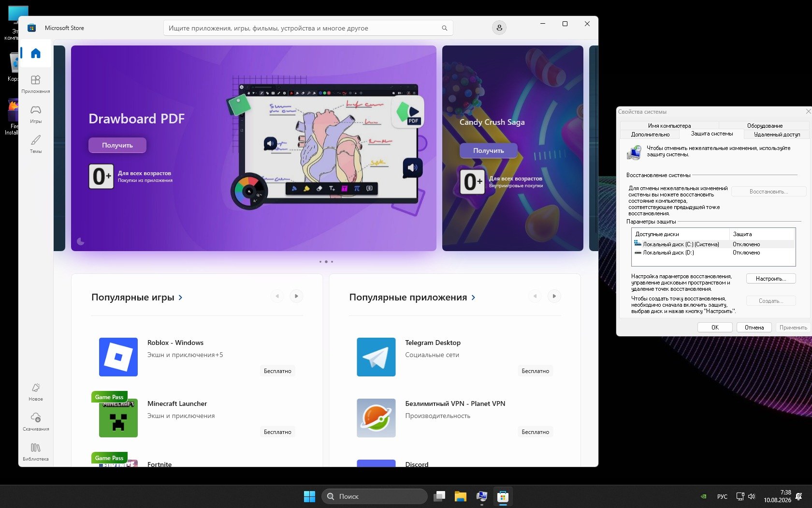Get Candy Crush Saga with Получить
The image size is (812, 508).
click(x=489, y=150)
